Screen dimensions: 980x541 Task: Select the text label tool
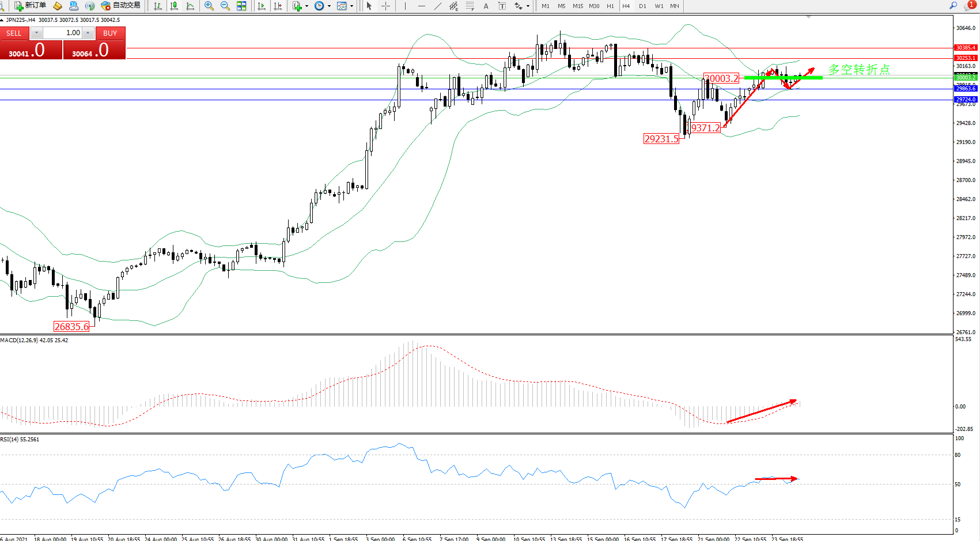click(x=502, y=6)
